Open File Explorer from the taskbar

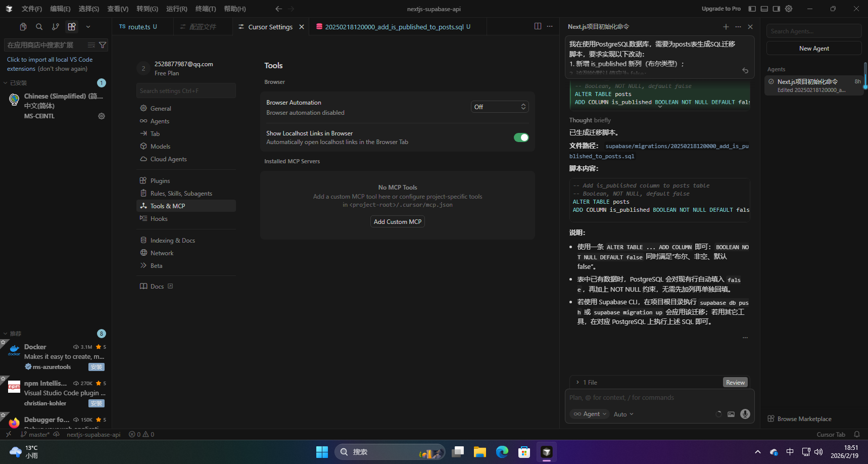(x=480, y=452)
